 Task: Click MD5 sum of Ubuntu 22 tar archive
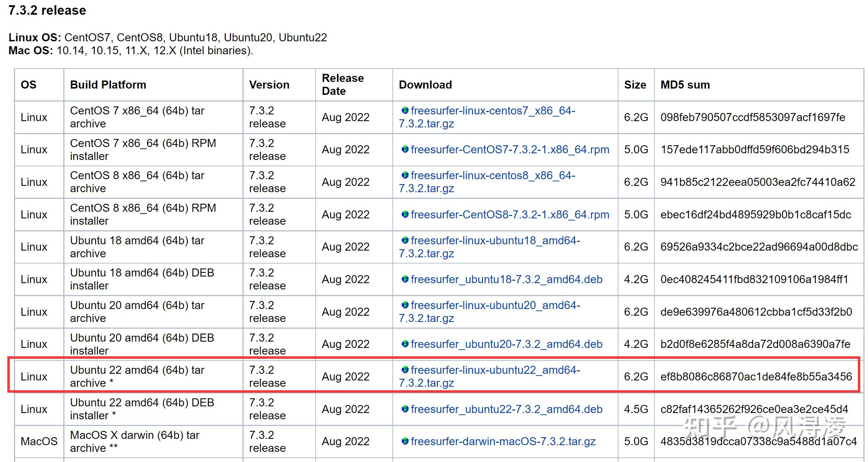point(756,377)
